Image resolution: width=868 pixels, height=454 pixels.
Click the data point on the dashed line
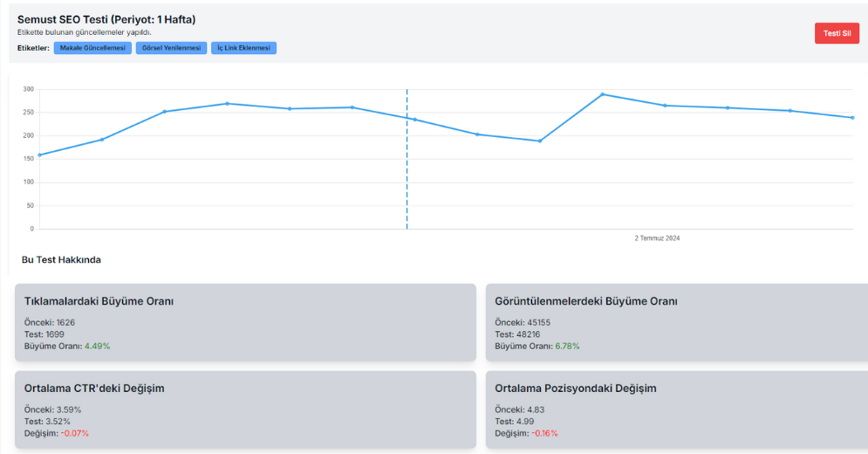point(414,120)
